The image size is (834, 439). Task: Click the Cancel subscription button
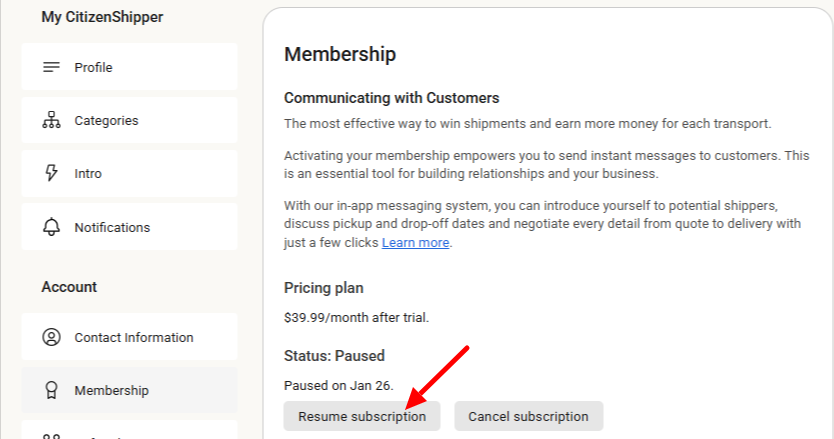(x=529, y=416)
